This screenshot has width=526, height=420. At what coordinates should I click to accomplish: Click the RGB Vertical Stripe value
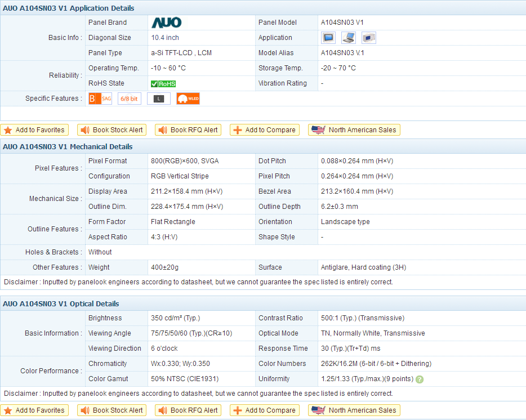pos(180,176)
